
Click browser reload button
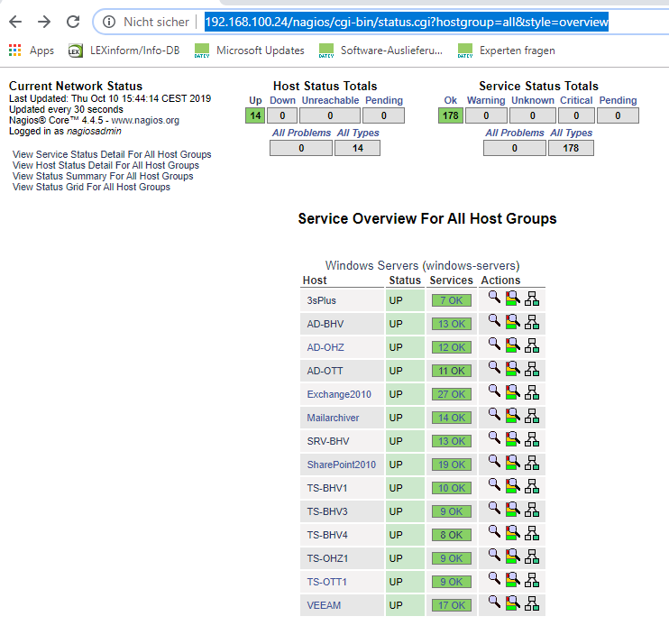pyautogui.click(x=73, y=22)
